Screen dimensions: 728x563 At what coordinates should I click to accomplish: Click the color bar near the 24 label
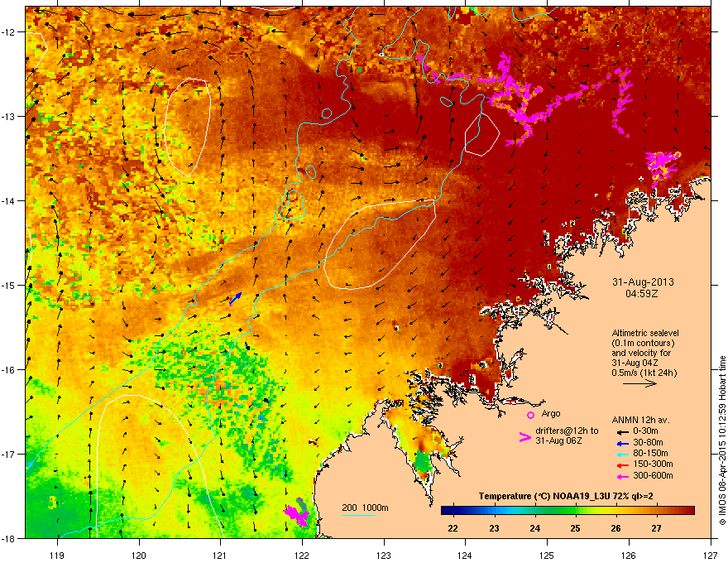pyautogui.click(x=535, y=511)
